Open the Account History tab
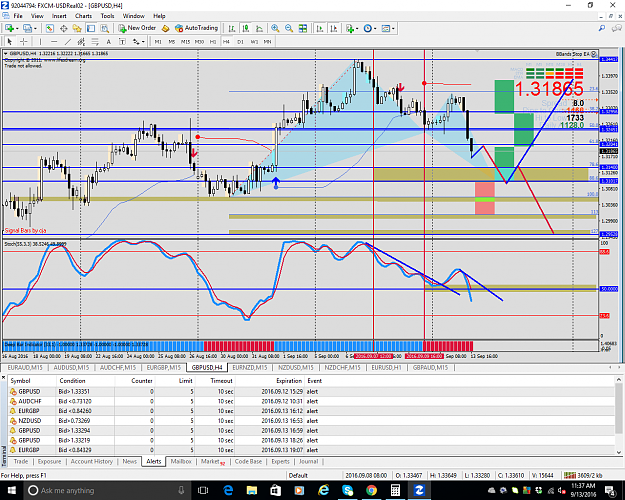This screenshot has height=500, width=625. tap(92, 461)
